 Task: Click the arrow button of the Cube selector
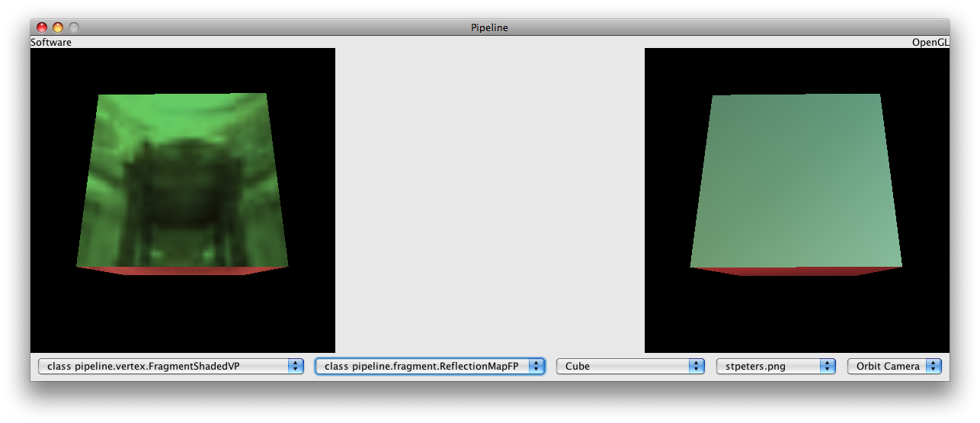coord(697,366)
